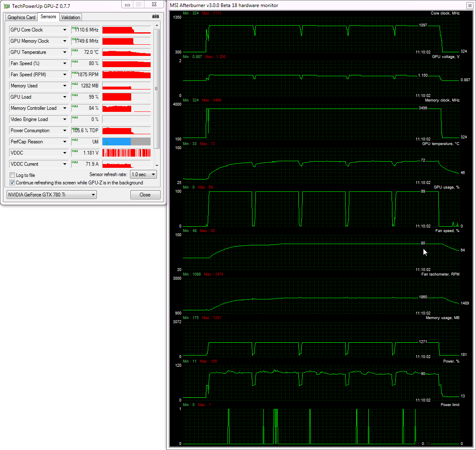Open the Validation tab

(x=70, y=17)
